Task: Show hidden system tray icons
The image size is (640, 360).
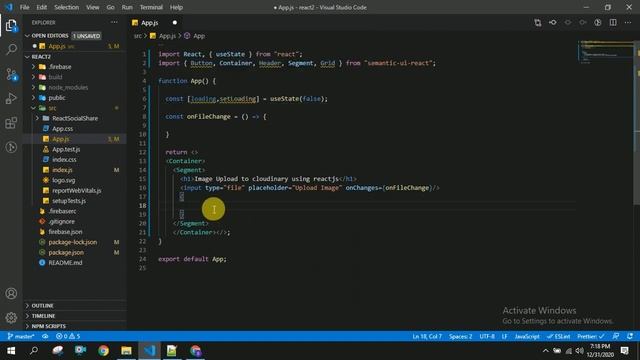Action: pos(546,351)
